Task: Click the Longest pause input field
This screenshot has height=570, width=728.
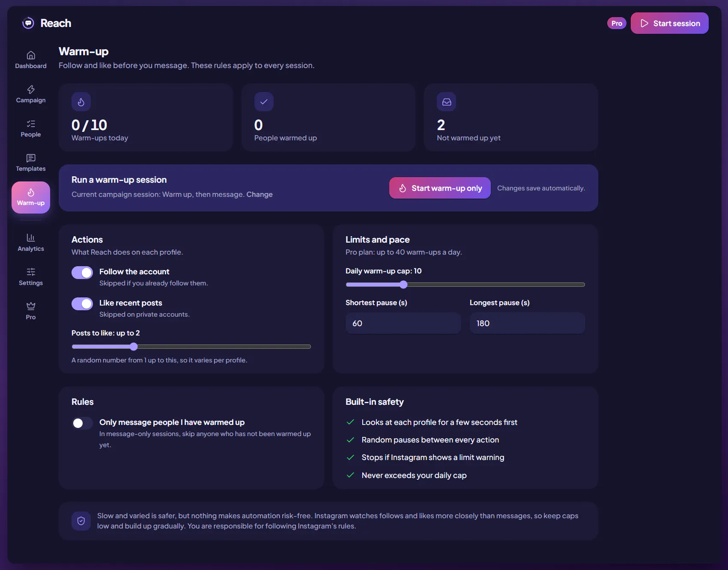Action: [528, 323]
